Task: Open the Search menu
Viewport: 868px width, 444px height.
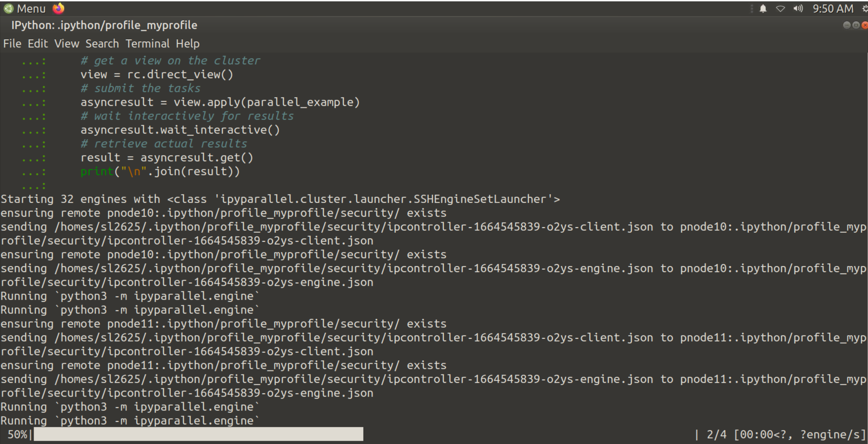Action: tap(102, 44)
